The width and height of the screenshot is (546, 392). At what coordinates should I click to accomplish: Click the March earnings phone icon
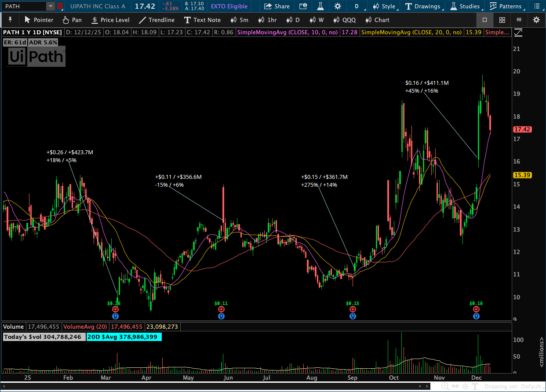click(x=115, y=309)
